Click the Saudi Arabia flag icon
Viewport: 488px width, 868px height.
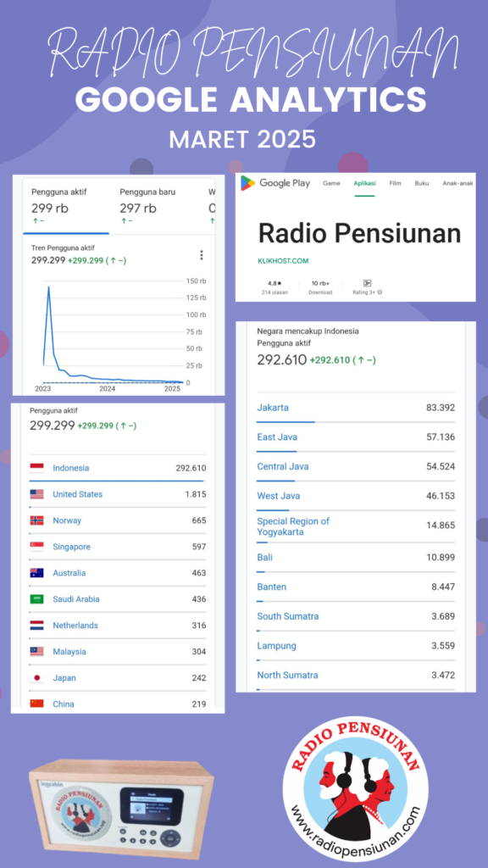click(36, 599)
